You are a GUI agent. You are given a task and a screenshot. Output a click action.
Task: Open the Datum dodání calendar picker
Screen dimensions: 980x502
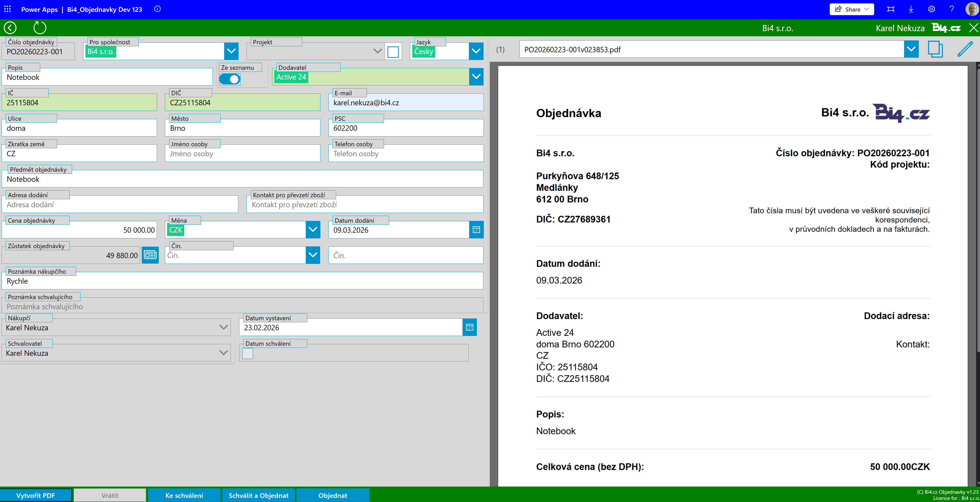pyautogui.click(x=476, y=230)
